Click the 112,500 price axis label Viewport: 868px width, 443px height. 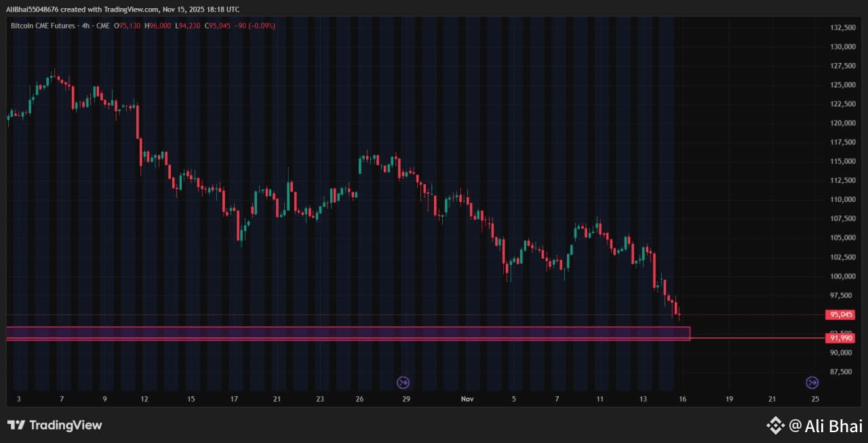842,180
